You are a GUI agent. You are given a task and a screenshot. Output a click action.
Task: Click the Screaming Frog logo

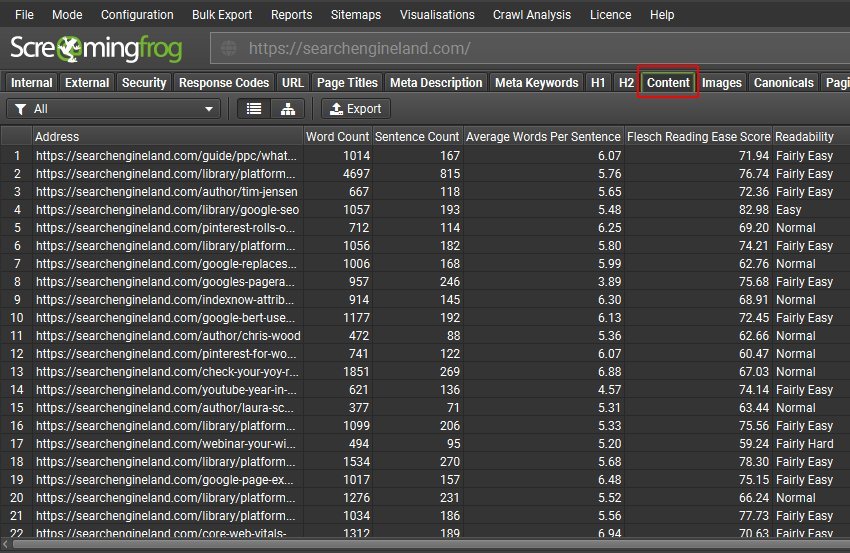point(96,49)
